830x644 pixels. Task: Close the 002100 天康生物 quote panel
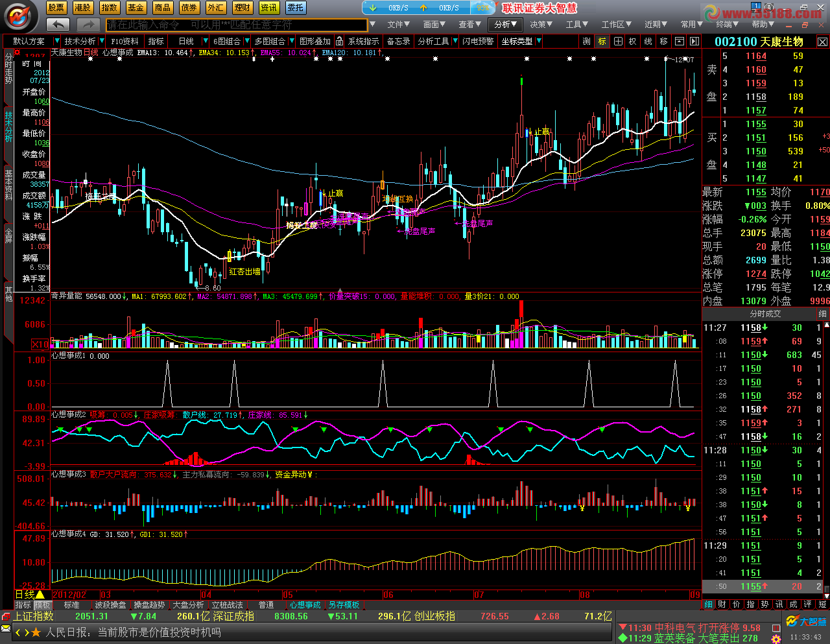click(x=822, y=42)
